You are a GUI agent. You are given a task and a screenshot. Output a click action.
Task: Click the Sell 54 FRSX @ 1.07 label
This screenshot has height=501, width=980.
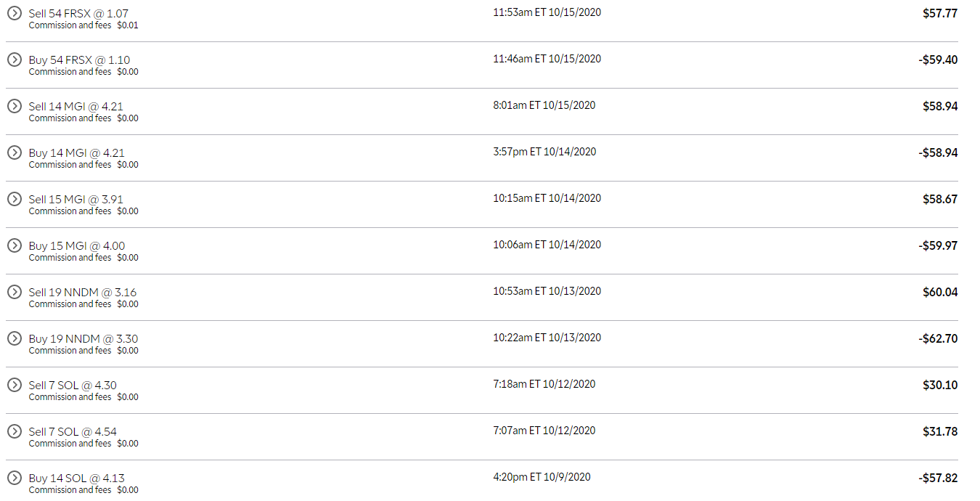point(78,14)
